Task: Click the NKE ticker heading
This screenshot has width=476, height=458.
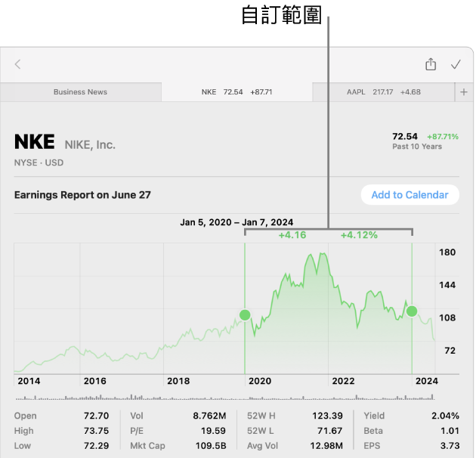Action: [x=35, y=142]
